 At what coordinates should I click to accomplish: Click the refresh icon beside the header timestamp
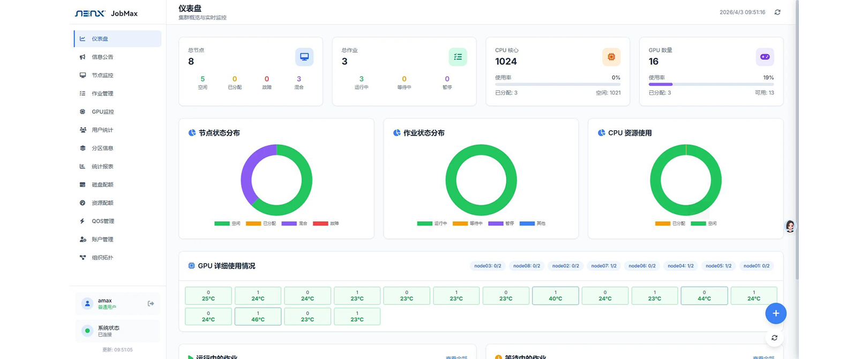click(x=777, y=12)
